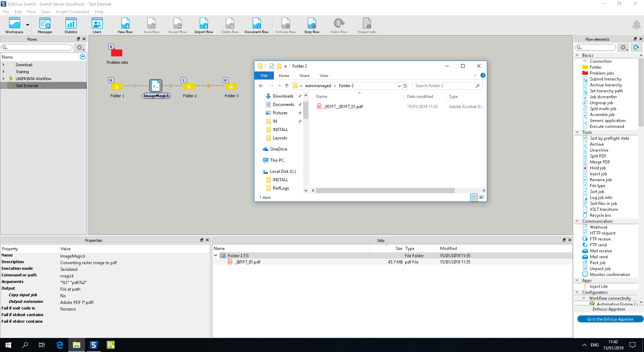This screenshot has height=352, width=644.
Task: Select the FTP receive element
Action: (x=600, y=239)
